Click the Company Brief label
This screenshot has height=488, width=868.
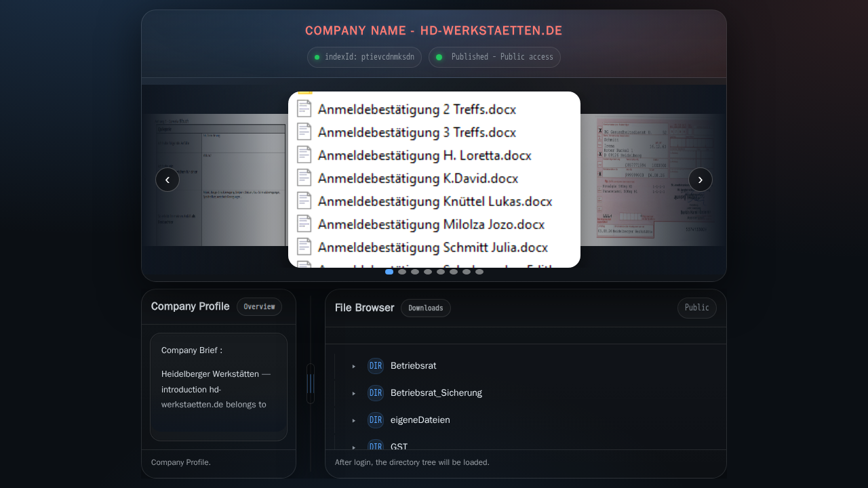coord(192,350)
